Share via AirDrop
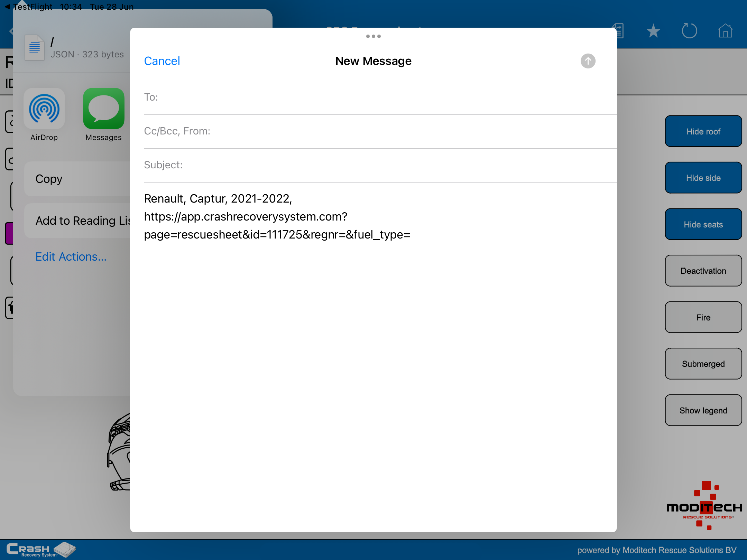747x560 pixels. pos(44,114)
